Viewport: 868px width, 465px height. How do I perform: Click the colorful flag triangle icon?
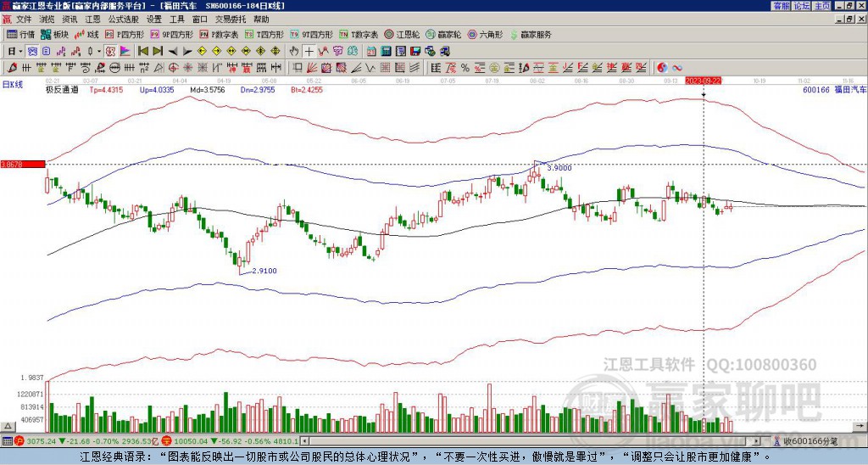(x=125, y=52)
